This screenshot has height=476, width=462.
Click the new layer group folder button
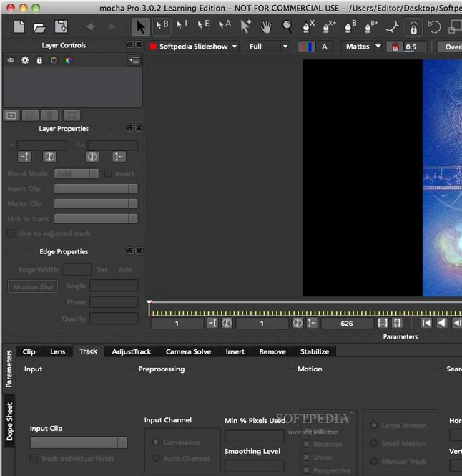pyautogui.click(x=11, y=115)
